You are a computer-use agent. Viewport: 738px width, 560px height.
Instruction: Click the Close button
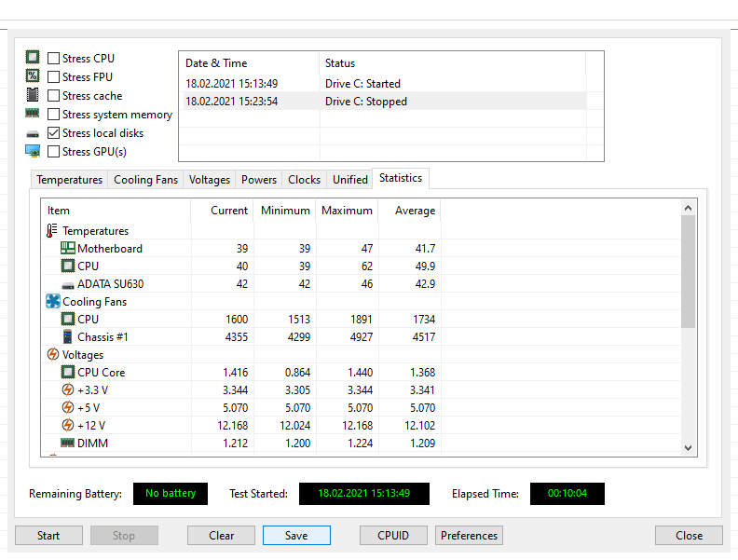coord(689,536)
